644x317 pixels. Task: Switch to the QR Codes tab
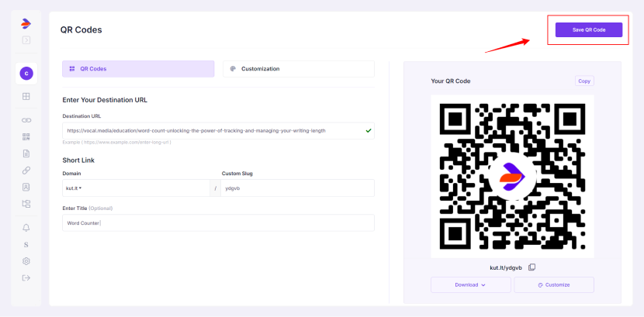click(x=138, y=69)
